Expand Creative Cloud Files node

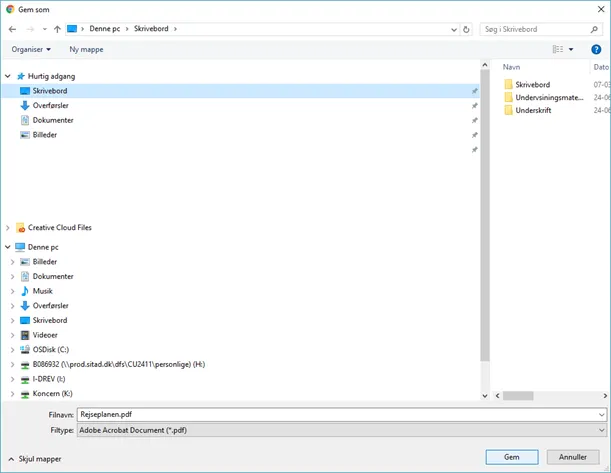tap(8, 228)
